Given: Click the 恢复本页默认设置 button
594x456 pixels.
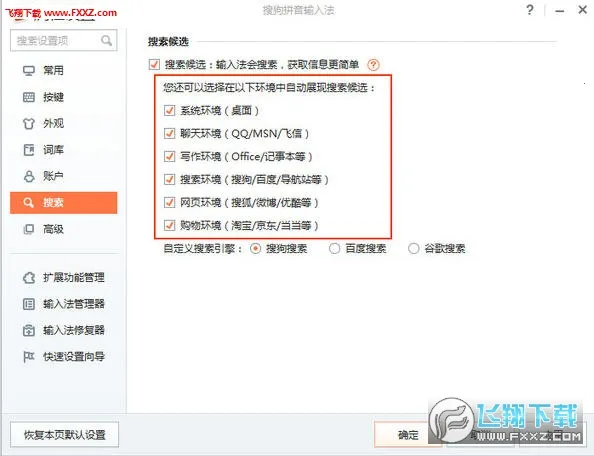Looking at the screenshot, I should 64,435.
